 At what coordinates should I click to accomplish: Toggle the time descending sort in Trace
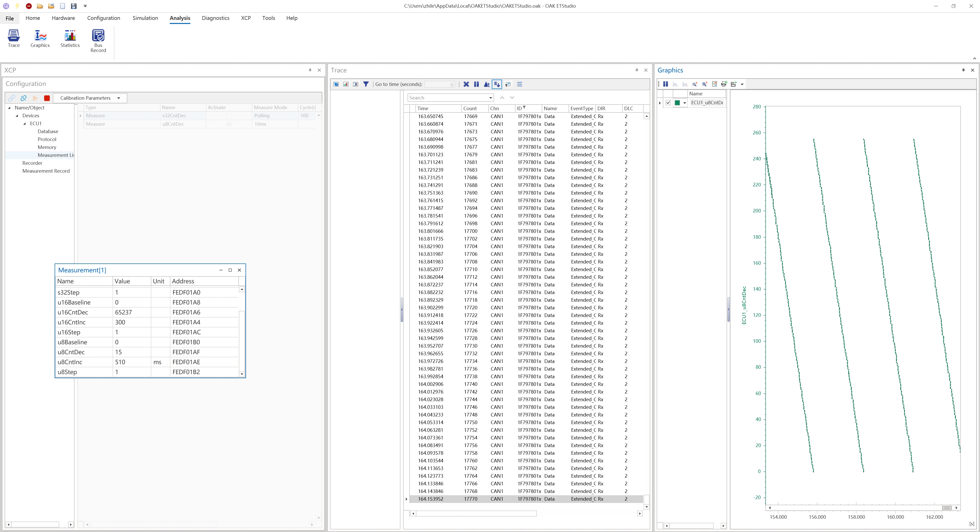click(497, 84)
